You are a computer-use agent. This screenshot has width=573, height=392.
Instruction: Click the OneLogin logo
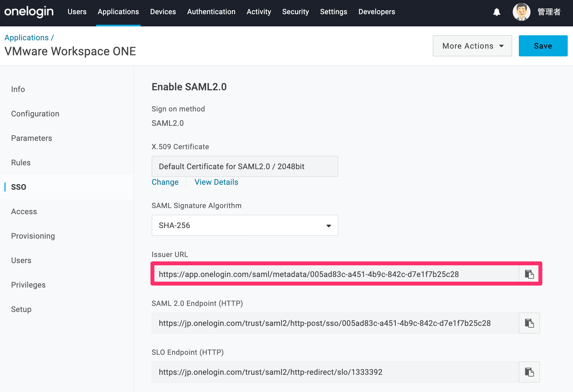(x=29, y=12)
